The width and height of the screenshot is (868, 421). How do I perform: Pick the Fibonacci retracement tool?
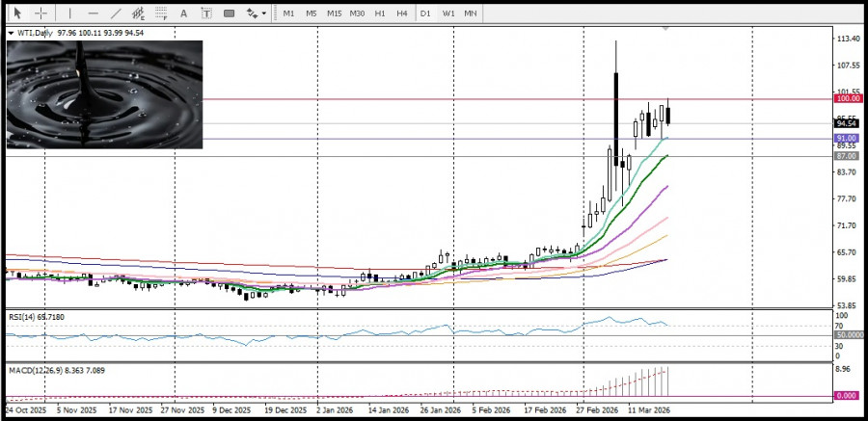point(161,13)
